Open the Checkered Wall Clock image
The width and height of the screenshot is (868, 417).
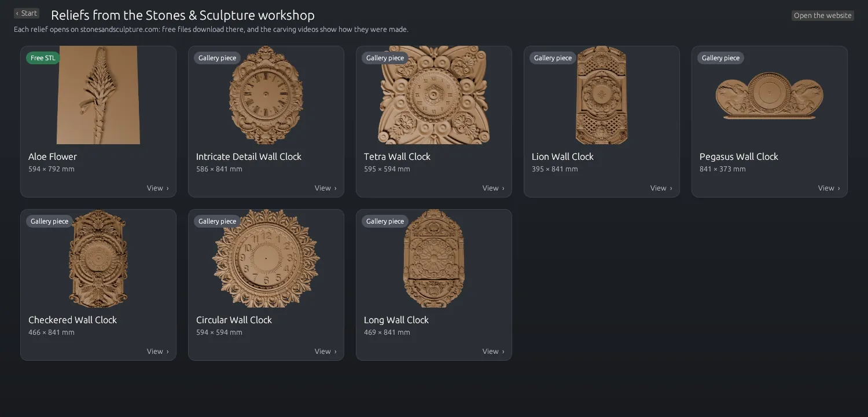pos(98,258)
